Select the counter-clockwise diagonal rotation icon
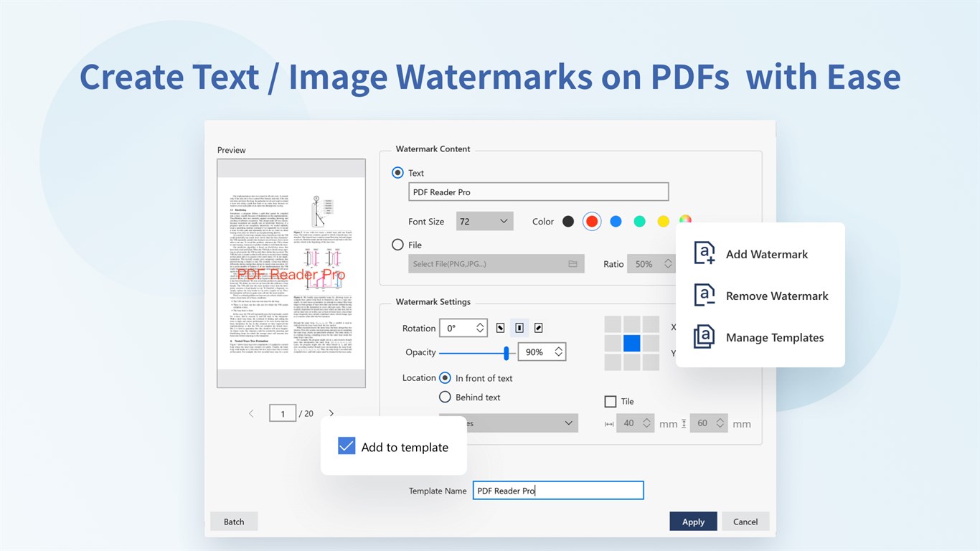 click(x=501, y=328)
